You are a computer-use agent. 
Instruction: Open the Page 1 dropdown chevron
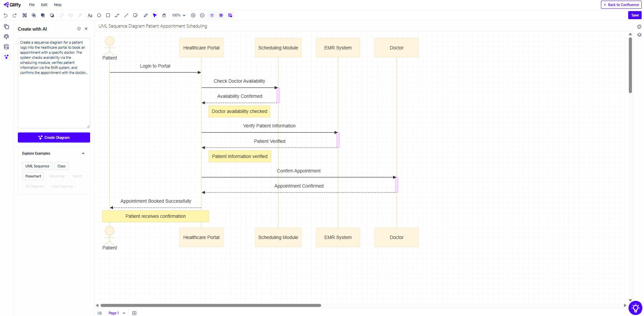pyautogui.click(x=124, y=313)
